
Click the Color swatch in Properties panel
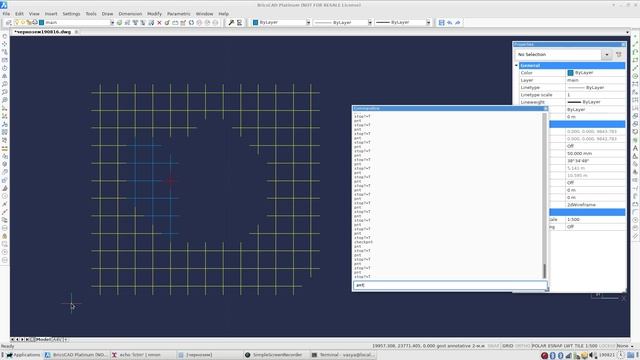click(x=571, y=73)
